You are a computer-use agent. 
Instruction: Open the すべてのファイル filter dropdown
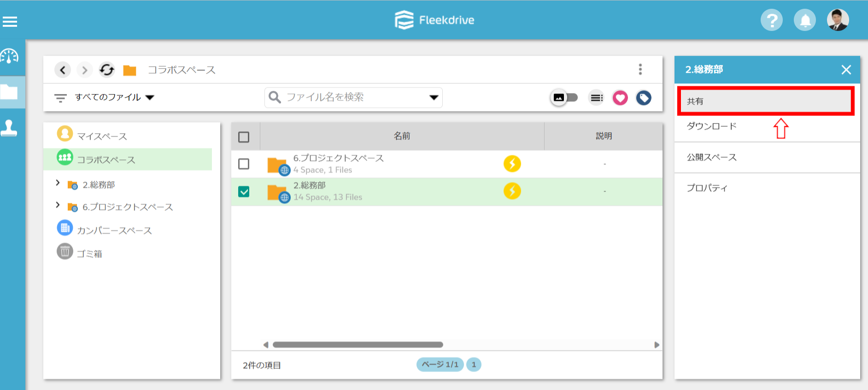[x=114, y=97]
